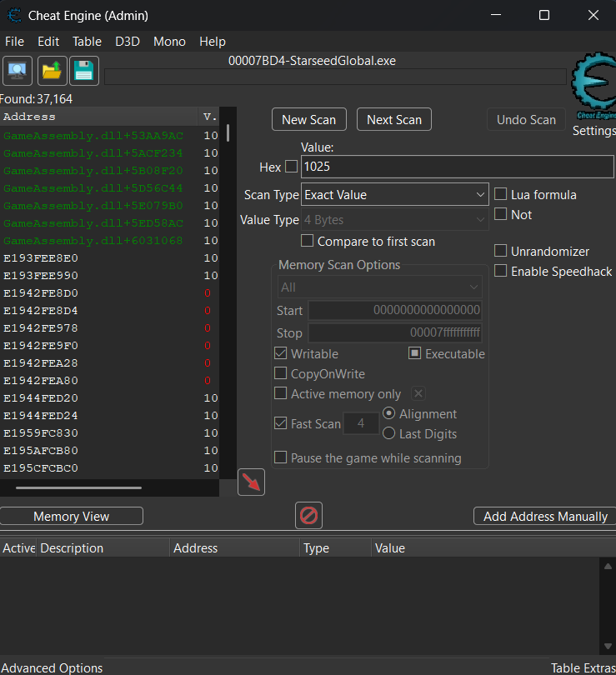This screenshot has height=675, width=616.
Task: Click red arrow to add selected addresses
Action: pos(251,482)
